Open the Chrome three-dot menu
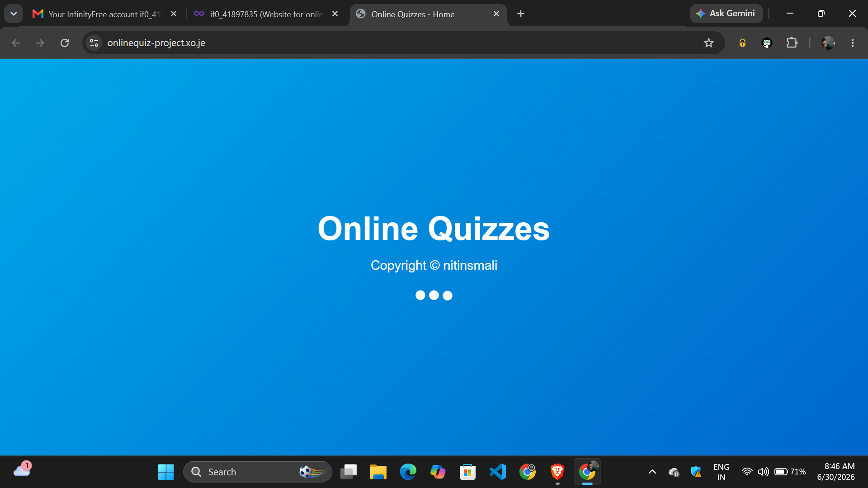Viewport: 868px width, 488px height. tap(853, 43)
